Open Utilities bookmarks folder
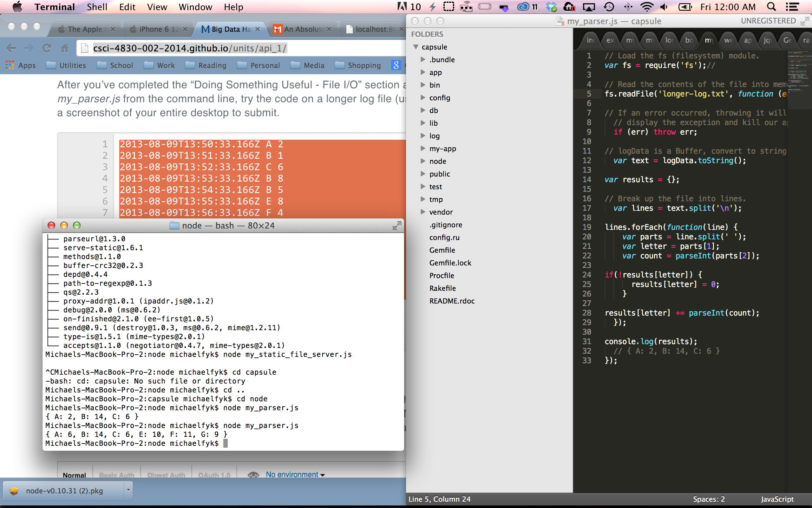812x508 pixels. [66, 65]
